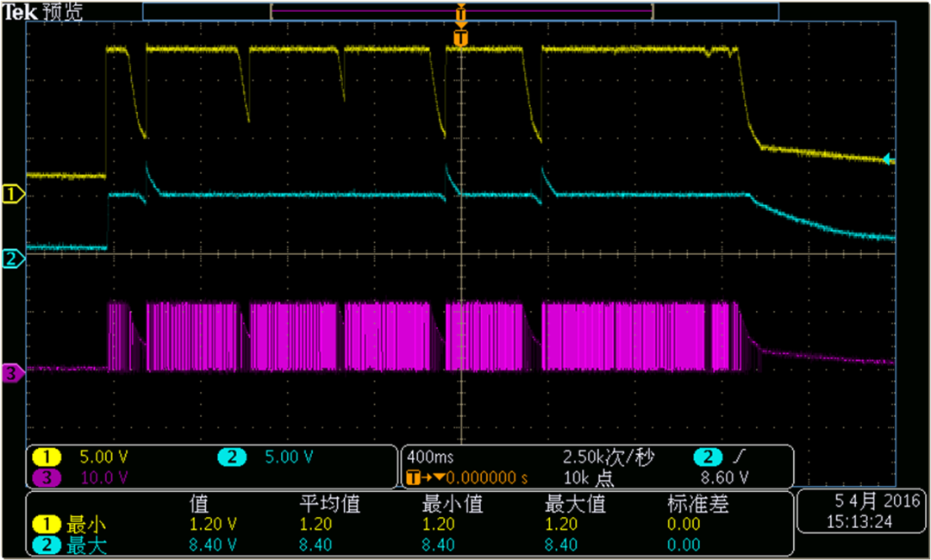Click the channel 2 scale value 5.00 V

[x=289, y=457]
